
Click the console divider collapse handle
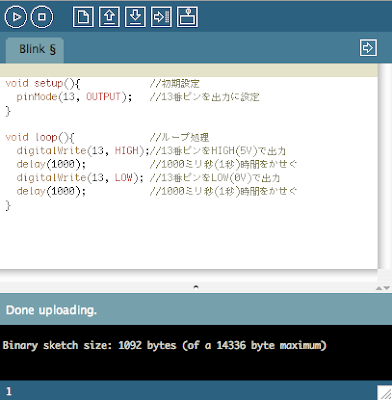(x=196, y=287)
